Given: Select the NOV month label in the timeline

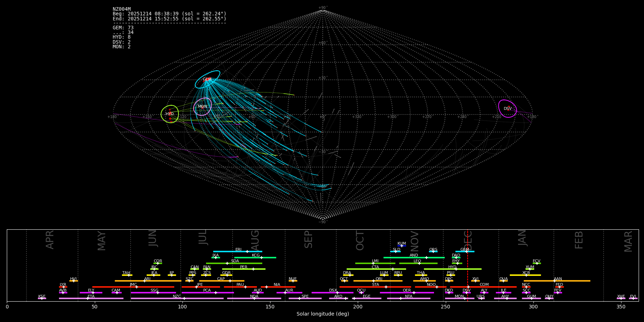Looking at the screenshot, I should tap(414, 241).
